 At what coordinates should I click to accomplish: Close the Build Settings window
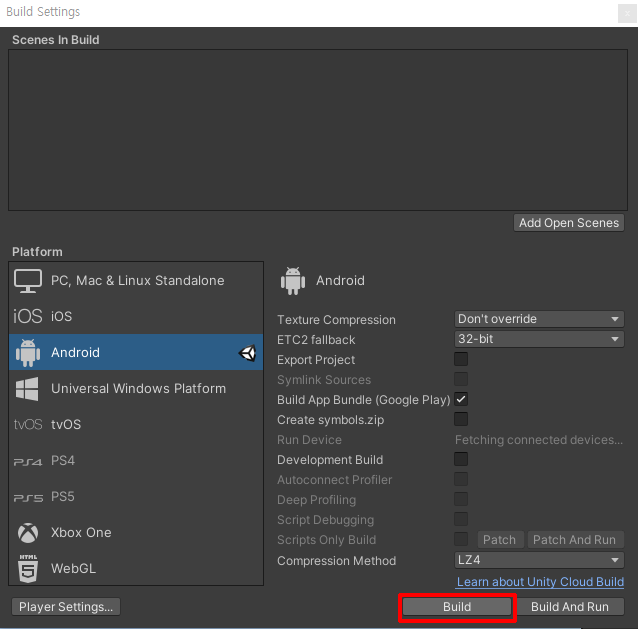tap(627, 13)
